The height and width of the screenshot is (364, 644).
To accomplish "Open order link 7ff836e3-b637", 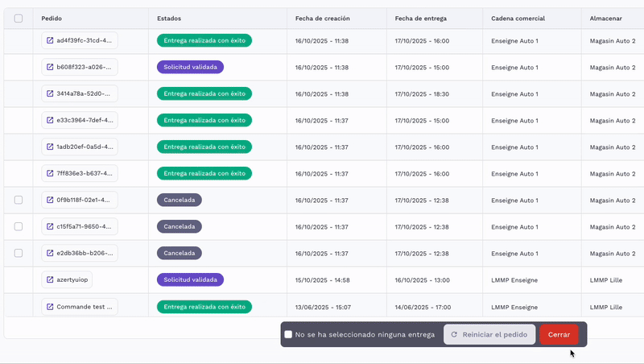I will click(x=85, y=173).
